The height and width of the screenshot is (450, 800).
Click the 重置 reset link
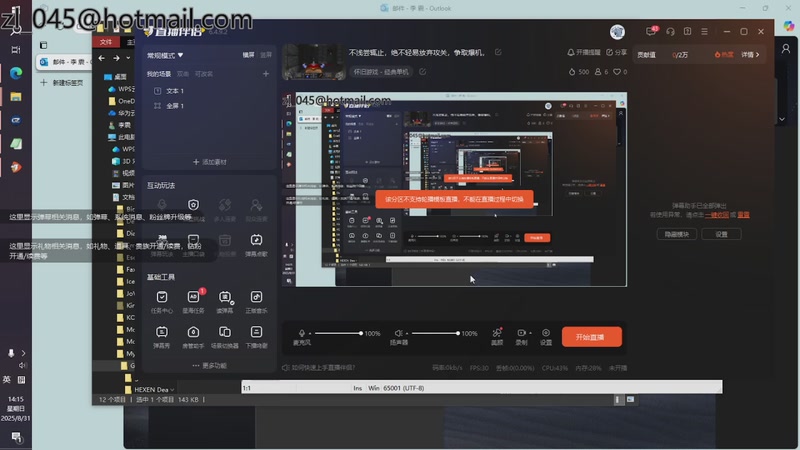tap(743, 215)
